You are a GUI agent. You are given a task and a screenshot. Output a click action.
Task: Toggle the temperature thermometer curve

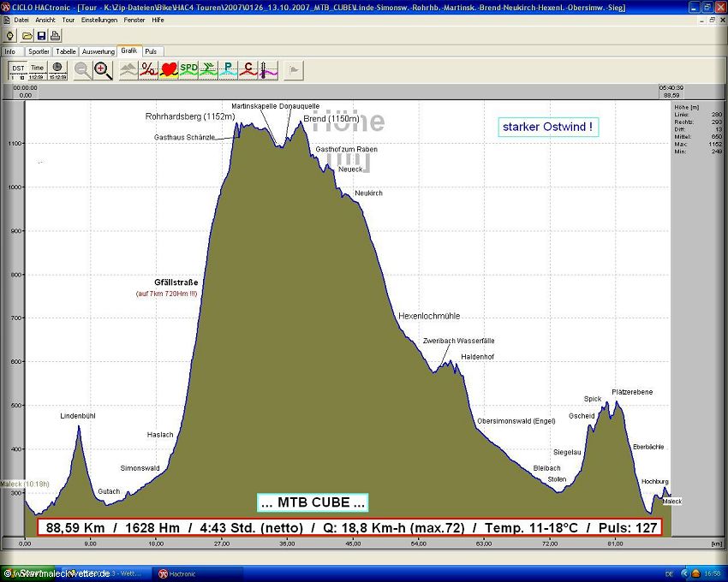(x=268, y=70)
